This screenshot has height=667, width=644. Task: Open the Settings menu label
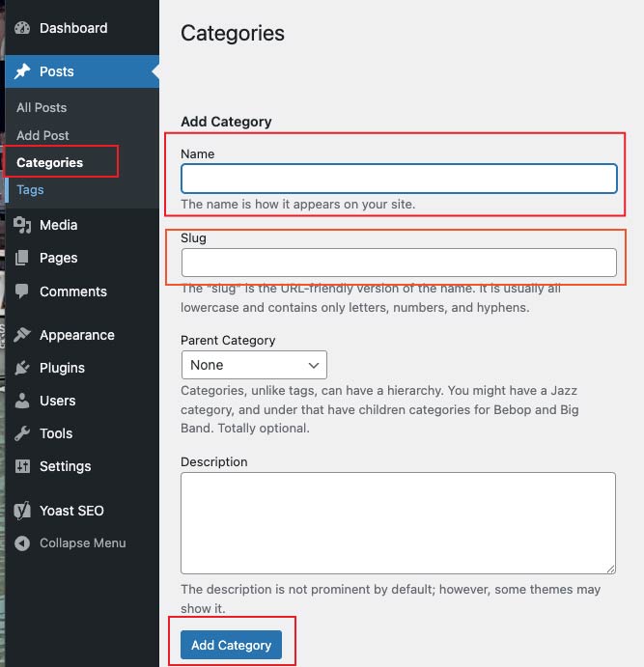pyautogui.click(x=65, y=466)
